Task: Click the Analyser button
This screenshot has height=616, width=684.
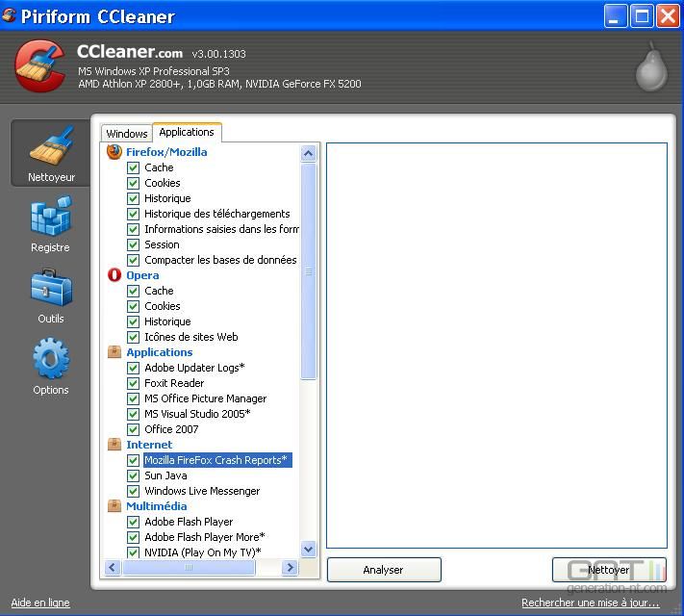Action: tap(384, 570)
